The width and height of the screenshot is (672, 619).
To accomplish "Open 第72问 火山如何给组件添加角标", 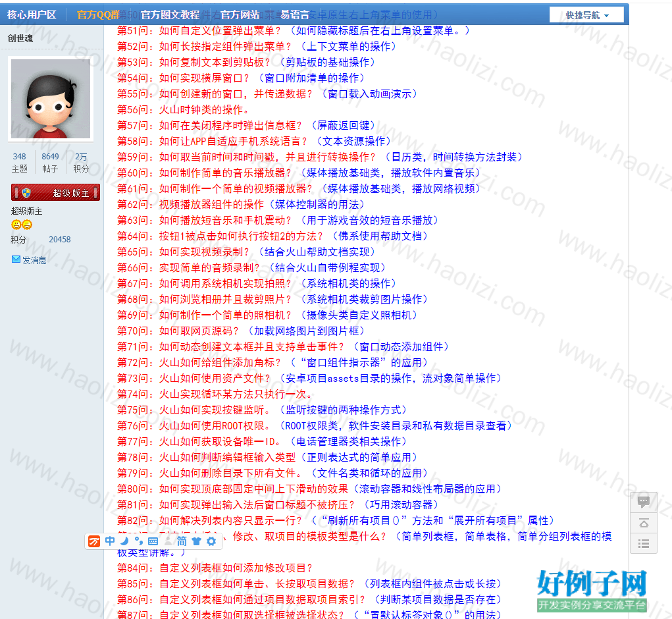I will pos(272,363).
